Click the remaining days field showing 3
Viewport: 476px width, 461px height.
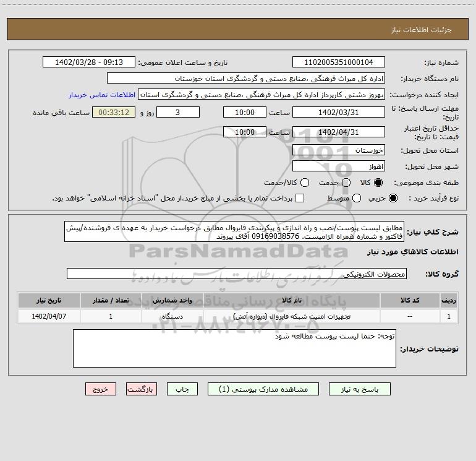(178, 112)
